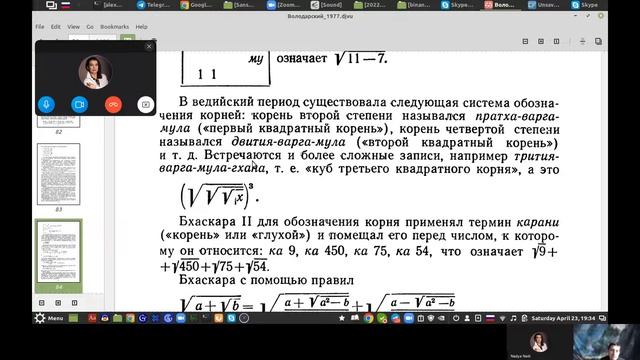Mute microphone in Skype call overlay

pyautogui.click(x=46, y=104)
